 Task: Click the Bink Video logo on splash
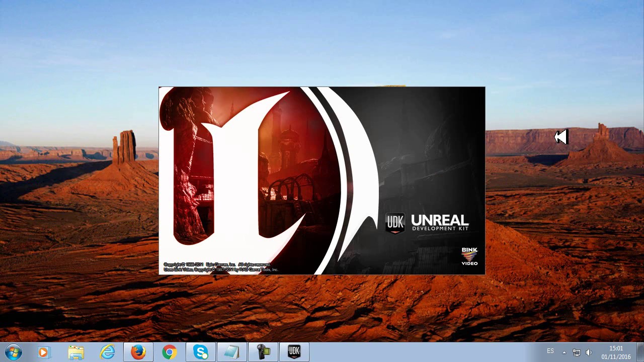click(469, 256)
